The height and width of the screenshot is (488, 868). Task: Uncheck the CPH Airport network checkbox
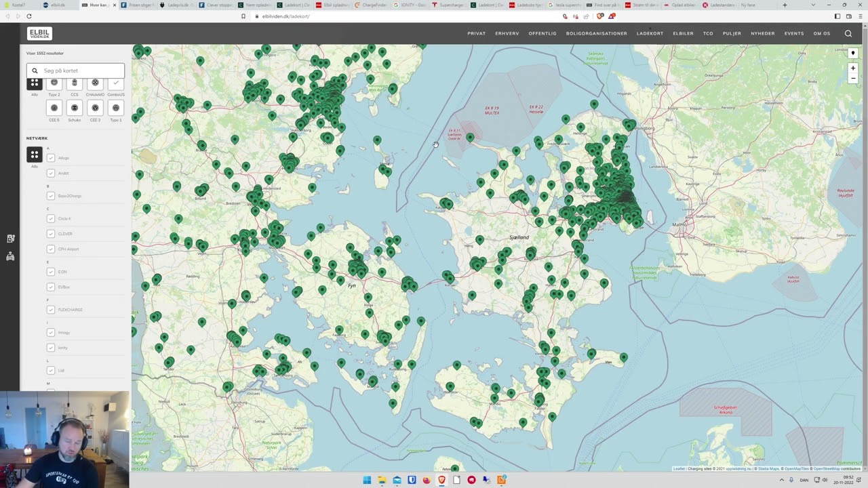tap(51, 249)
